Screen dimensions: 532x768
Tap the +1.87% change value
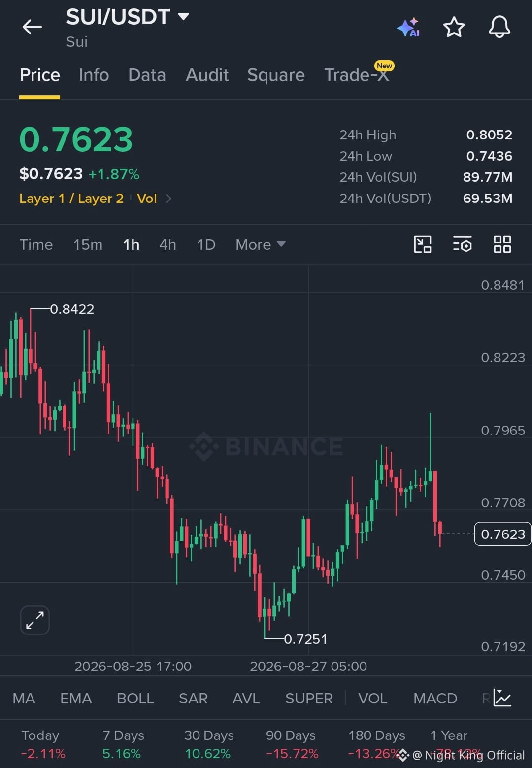(114, 174)
